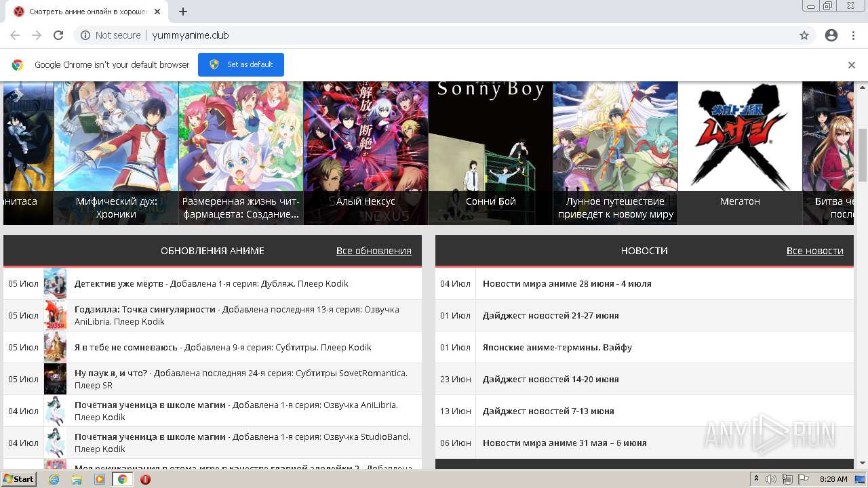Open the file explorer taskbar icon

[x=77, y=479]
